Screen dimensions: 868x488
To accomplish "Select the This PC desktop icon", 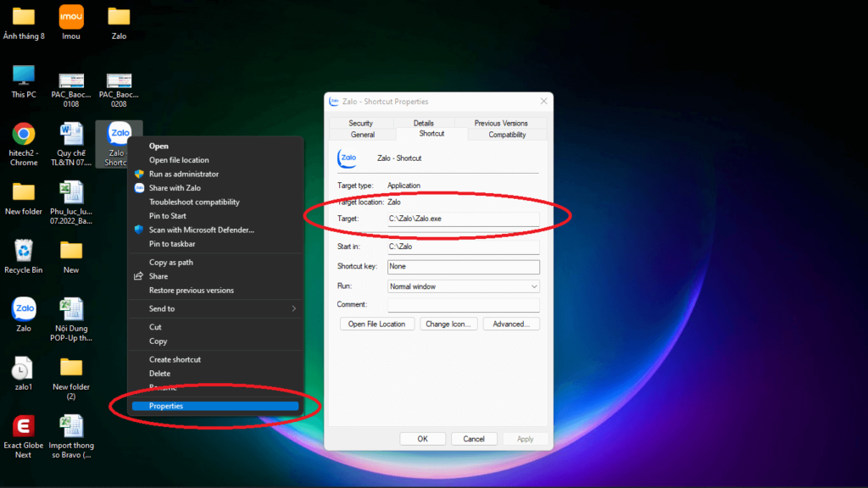I will pyautogui.click(x=24, y=76).
